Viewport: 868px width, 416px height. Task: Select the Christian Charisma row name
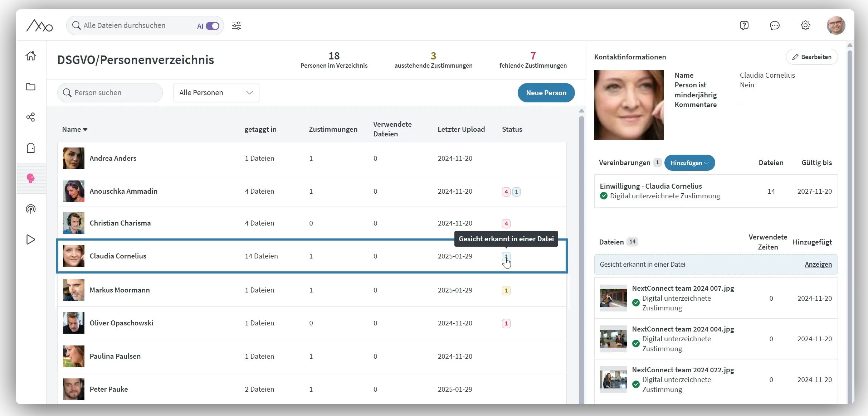click(120, 223)
